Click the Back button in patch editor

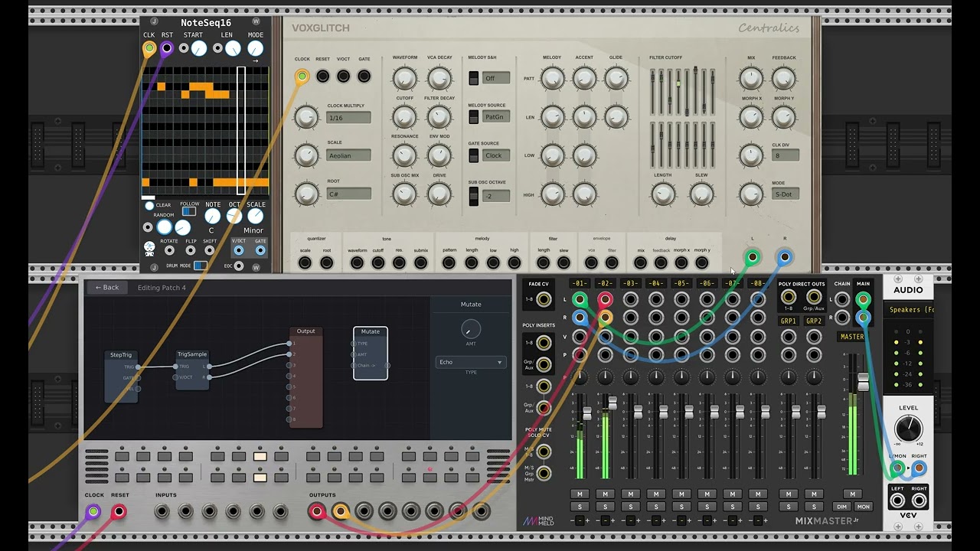[x=106, y=288]
